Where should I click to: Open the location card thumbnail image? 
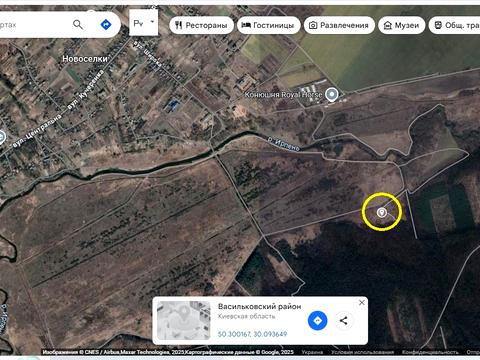pyautogui.click(x=184, y=320)
